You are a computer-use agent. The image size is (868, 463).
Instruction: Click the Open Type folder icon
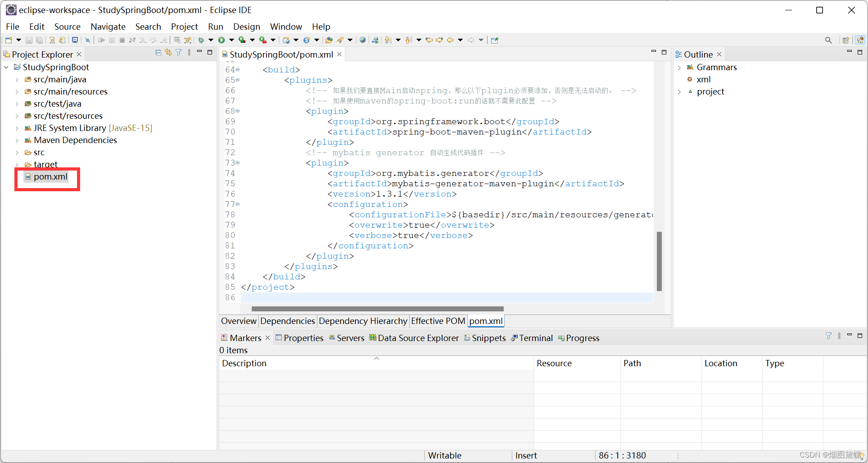[x=329, y=40]
